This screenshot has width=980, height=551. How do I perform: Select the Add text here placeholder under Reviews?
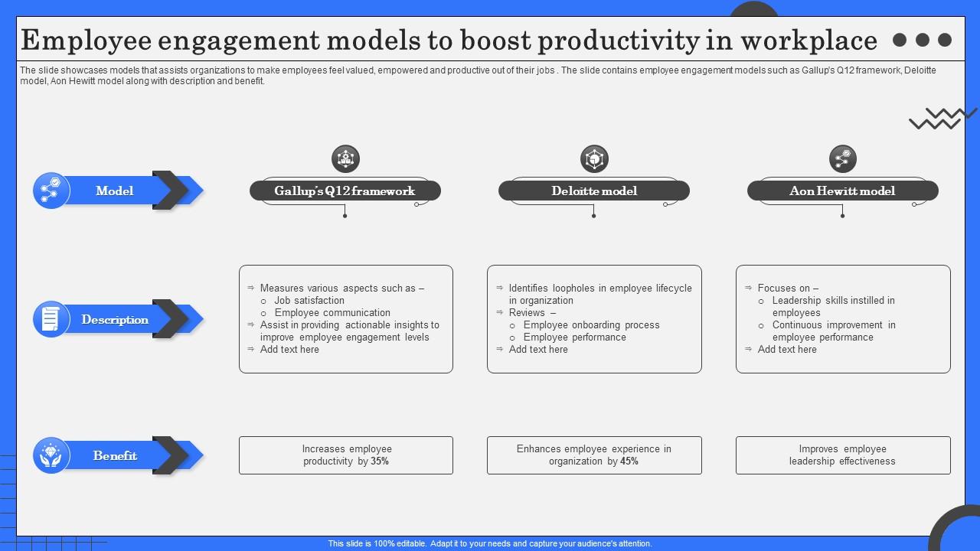pyautogui.click(x=538, y=349)
